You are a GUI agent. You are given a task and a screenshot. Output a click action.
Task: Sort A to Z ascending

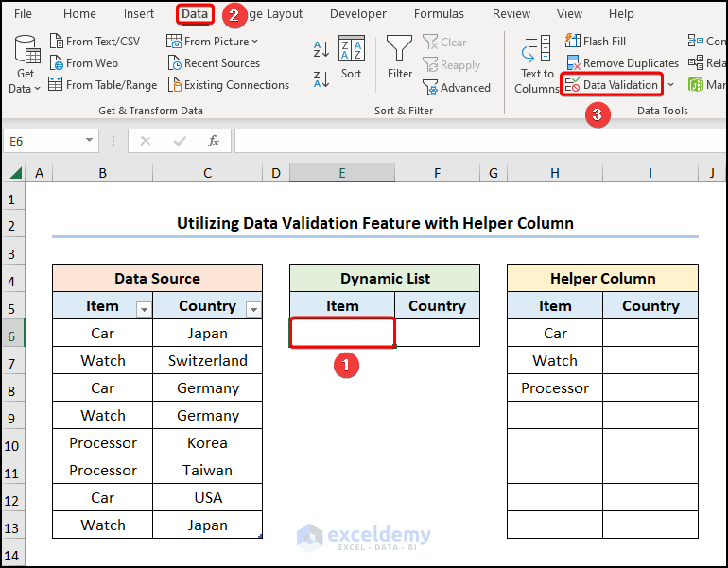pos(321,49)
